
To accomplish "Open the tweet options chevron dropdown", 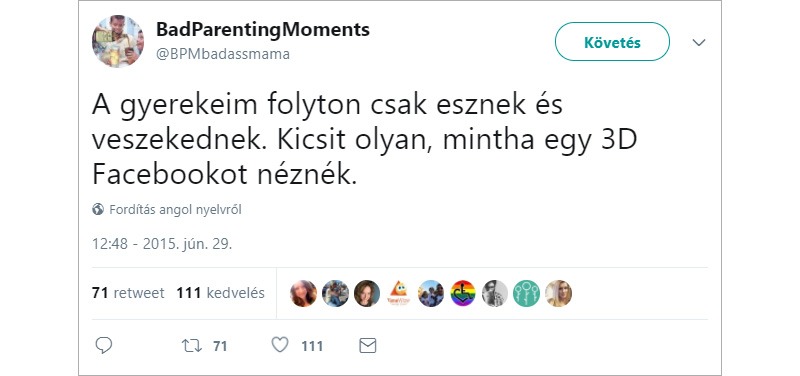I will [x=698, y=42].
